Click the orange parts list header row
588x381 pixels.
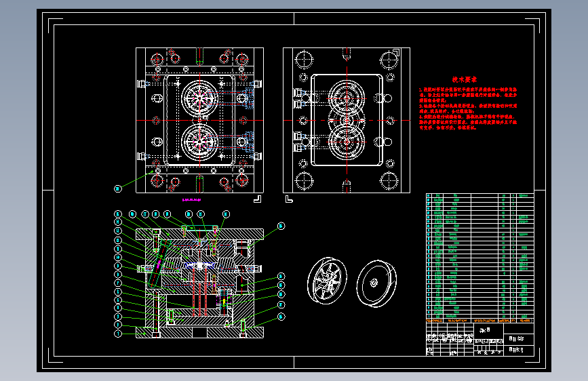480,321
